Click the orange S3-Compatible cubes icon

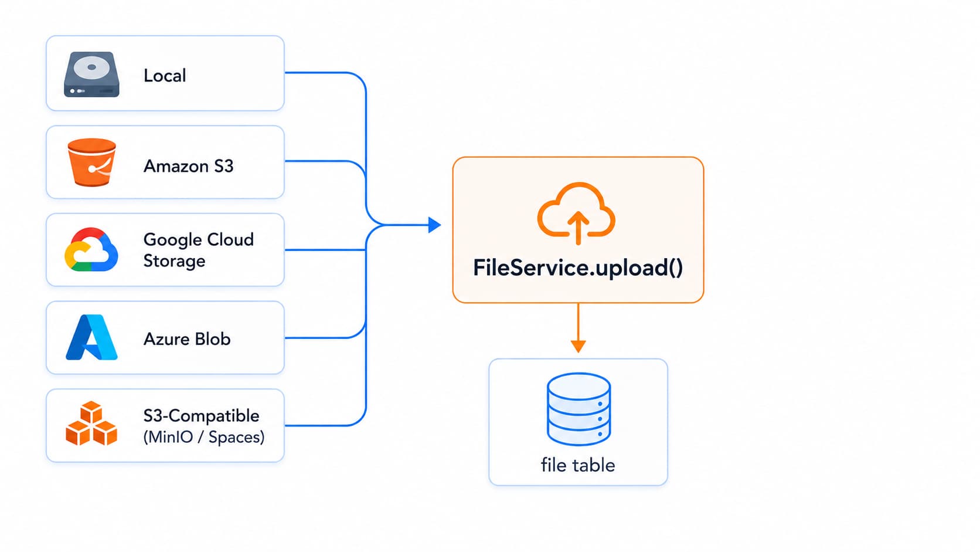click(91, 424)
